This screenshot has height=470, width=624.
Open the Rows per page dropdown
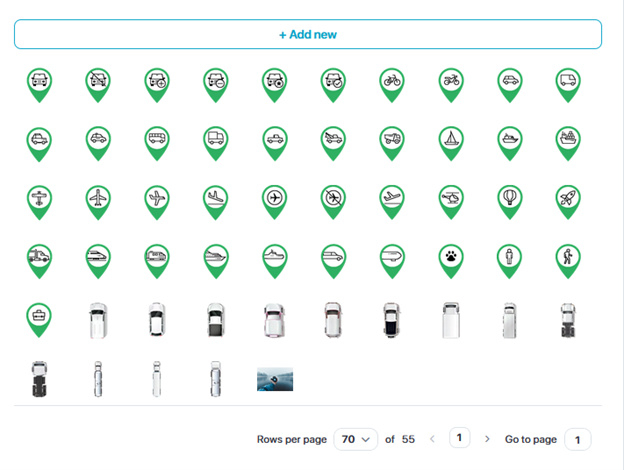point(356,439)
